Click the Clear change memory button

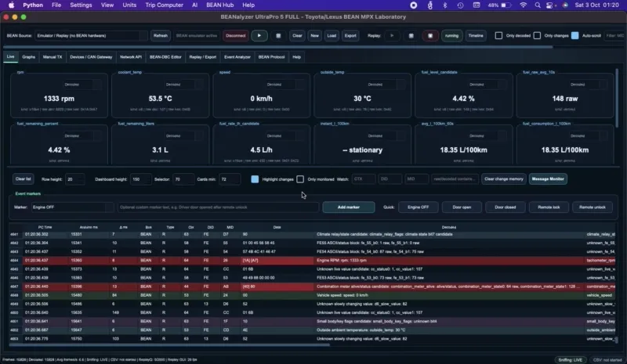[x=503, y=179]
